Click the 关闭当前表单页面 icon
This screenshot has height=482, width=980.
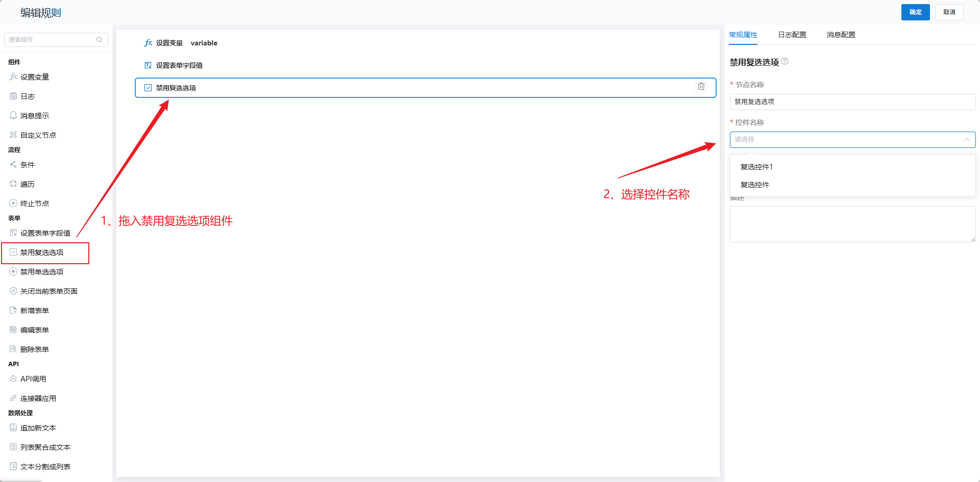(x=13, y=291)
